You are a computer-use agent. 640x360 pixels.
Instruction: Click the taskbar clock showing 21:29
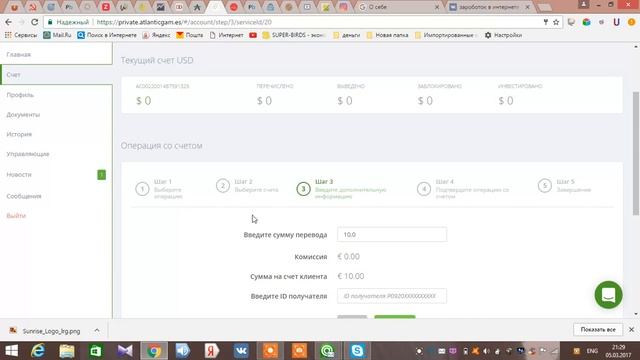[618, 351]
